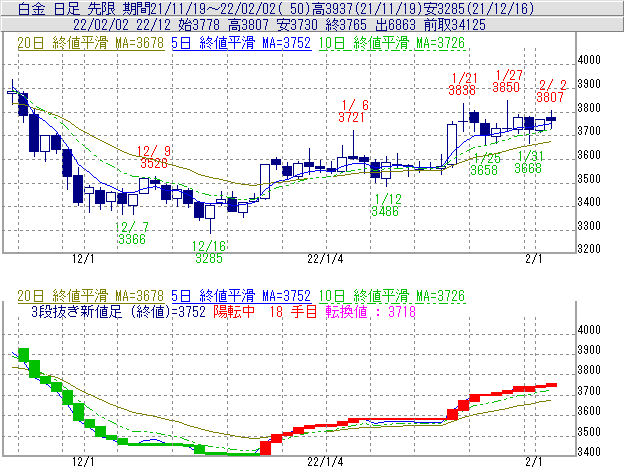Screen dimensions: 624x475
Task: Click the lower chart's 20日 終値平滑 MA=3678 legend
Action: click(91, 296)
